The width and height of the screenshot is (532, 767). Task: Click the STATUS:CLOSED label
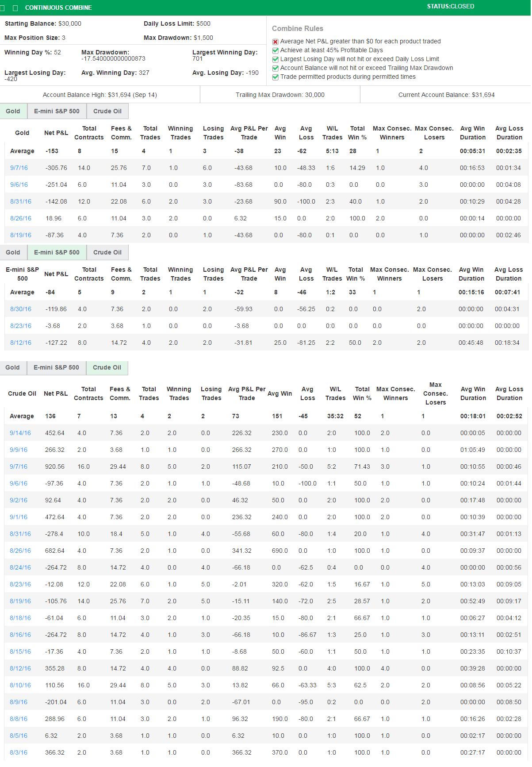(x=451, y=7)
